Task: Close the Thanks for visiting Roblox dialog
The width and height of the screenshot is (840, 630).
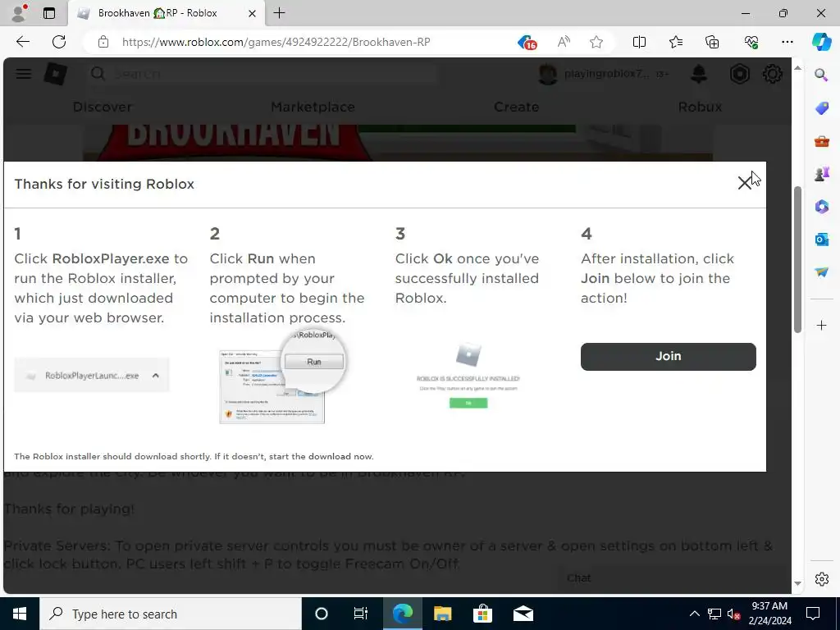Action: click(x=744, y=183)
